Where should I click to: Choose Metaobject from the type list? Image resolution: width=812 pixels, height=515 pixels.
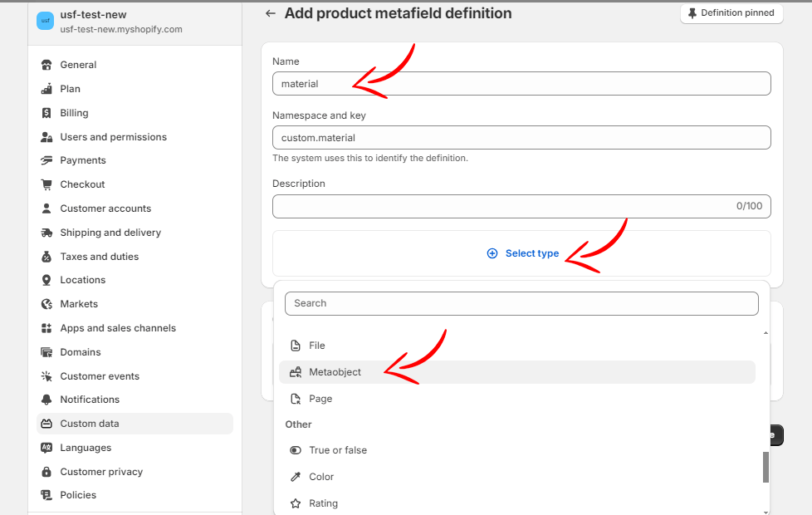click(335, 372)
